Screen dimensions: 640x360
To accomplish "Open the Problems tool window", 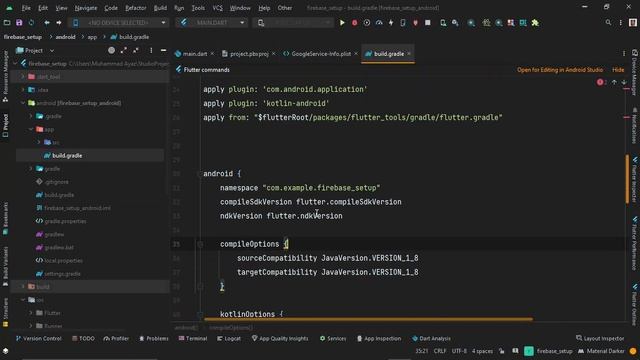I will coord(154,338).
